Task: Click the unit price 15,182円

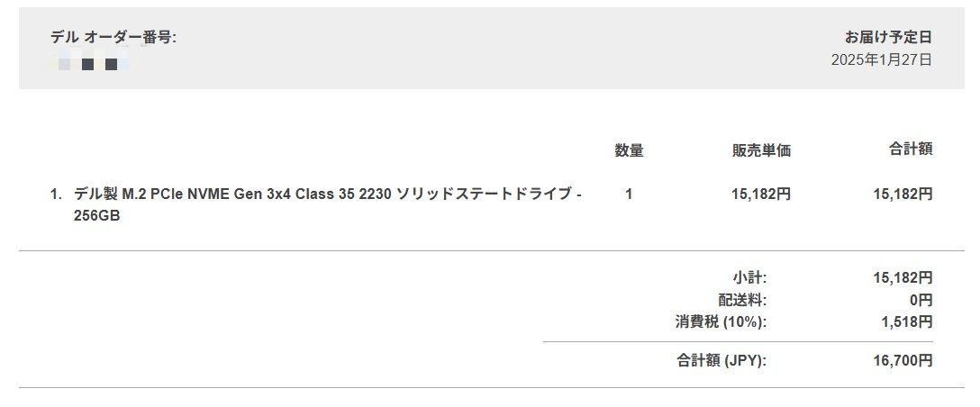Action: click(761, 194)
